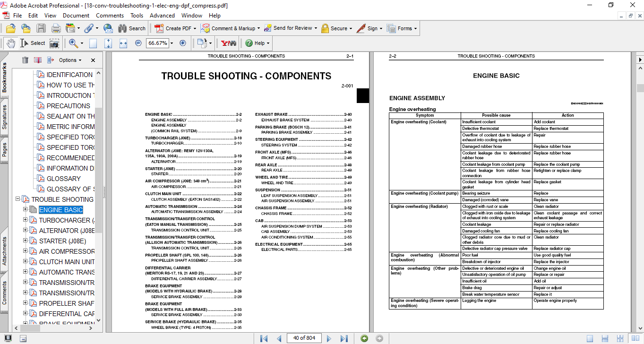Go to the last page
This screenshot has height=344, width=644.
tap(344, 338)
